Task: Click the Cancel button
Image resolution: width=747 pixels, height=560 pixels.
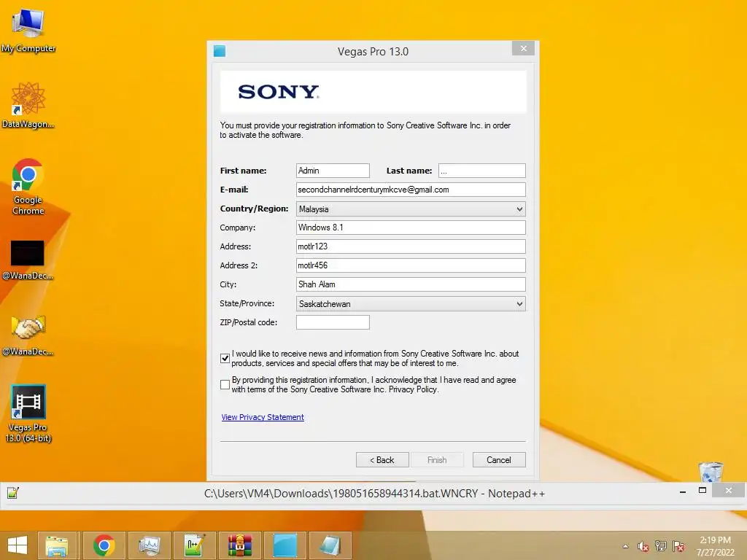Action: click(499, 459)
